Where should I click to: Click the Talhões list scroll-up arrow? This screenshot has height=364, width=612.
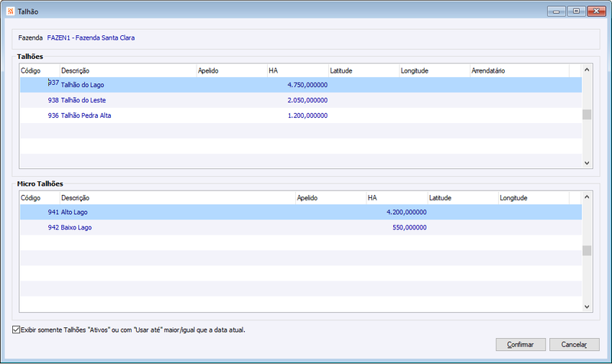[587, 70]
